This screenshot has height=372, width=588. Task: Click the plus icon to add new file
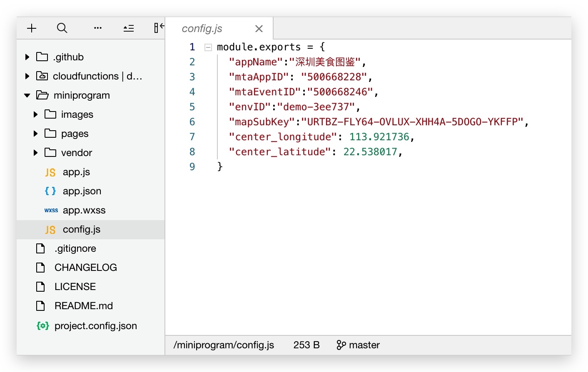32,28
